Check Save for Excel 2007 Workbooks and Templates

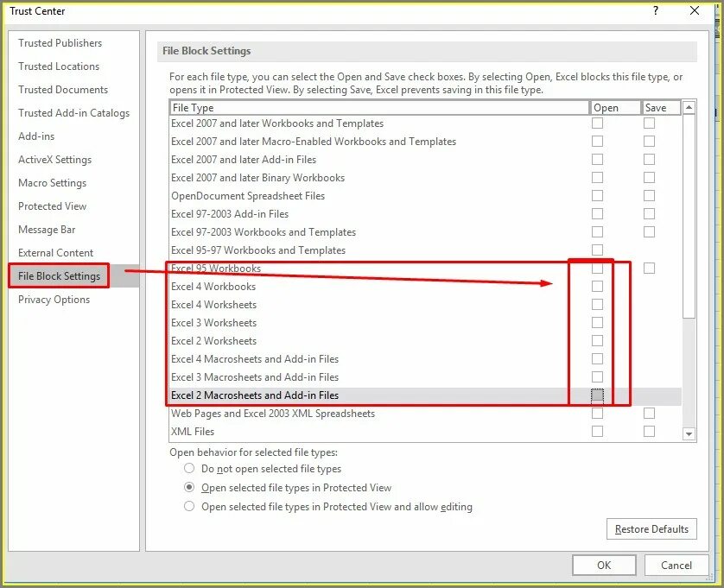(649, 123)
